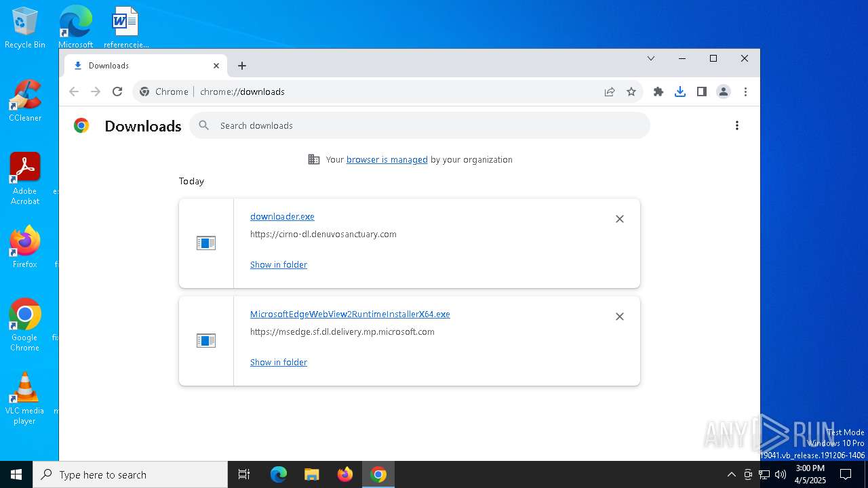Viewport: 868px width, 488px height.
Task: Open File Explorer from the taskbar
Action: (311, 474)
